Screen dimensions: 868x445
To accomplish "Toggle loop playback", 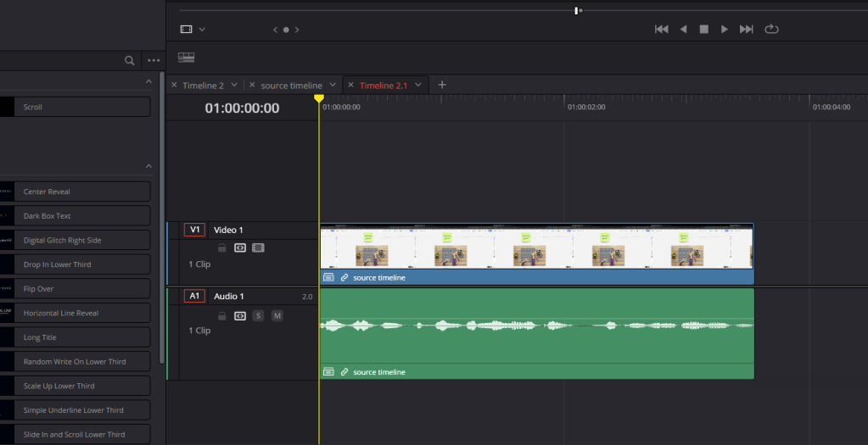I will click(x=771, y=30).
